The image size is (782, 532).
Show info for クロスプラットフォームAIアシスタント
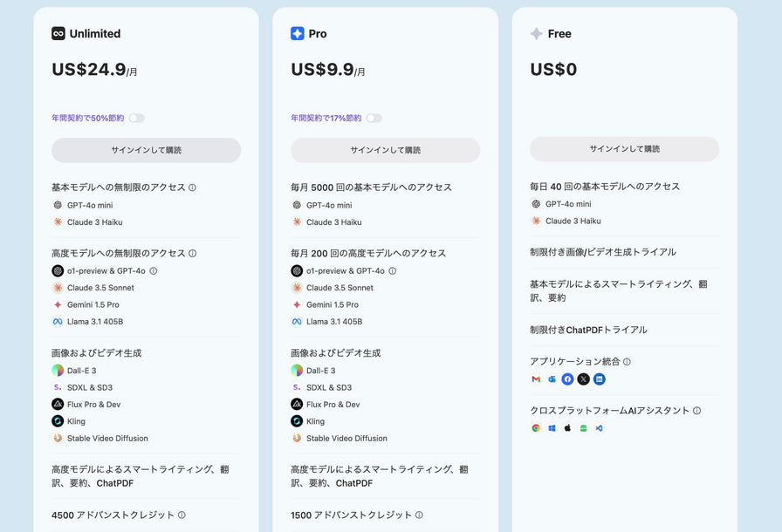(x=696, y=411)
